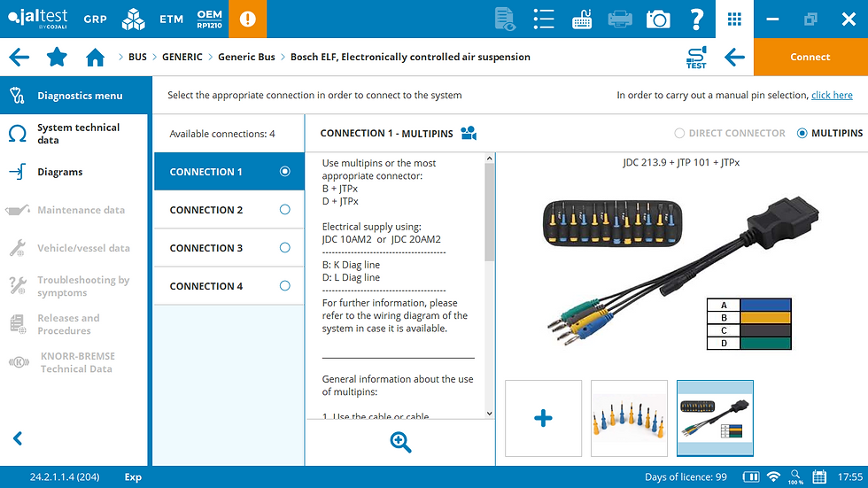Click green swatch for pin D
Screen dimensions: 868x488
point(765,343)
